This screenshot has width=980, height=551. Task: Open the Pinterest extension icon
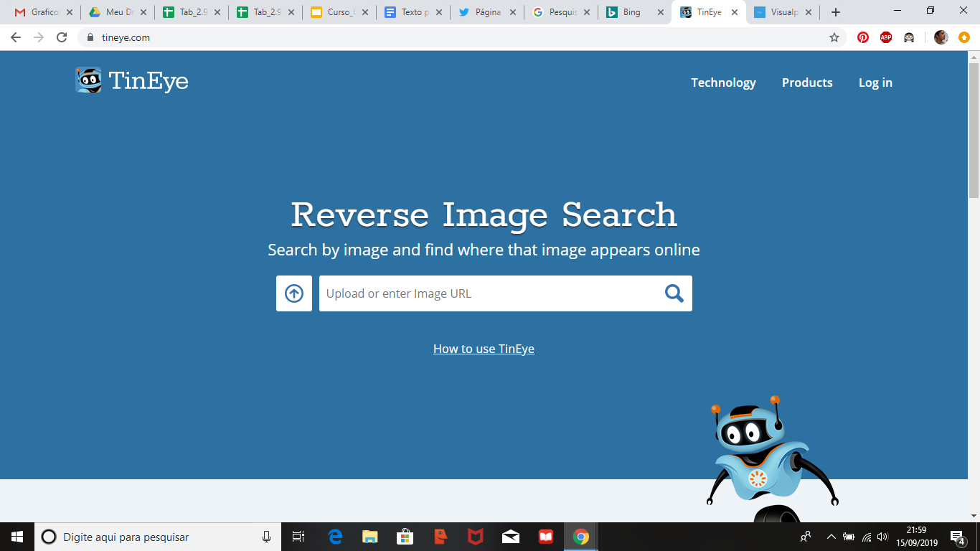[863, 37]
